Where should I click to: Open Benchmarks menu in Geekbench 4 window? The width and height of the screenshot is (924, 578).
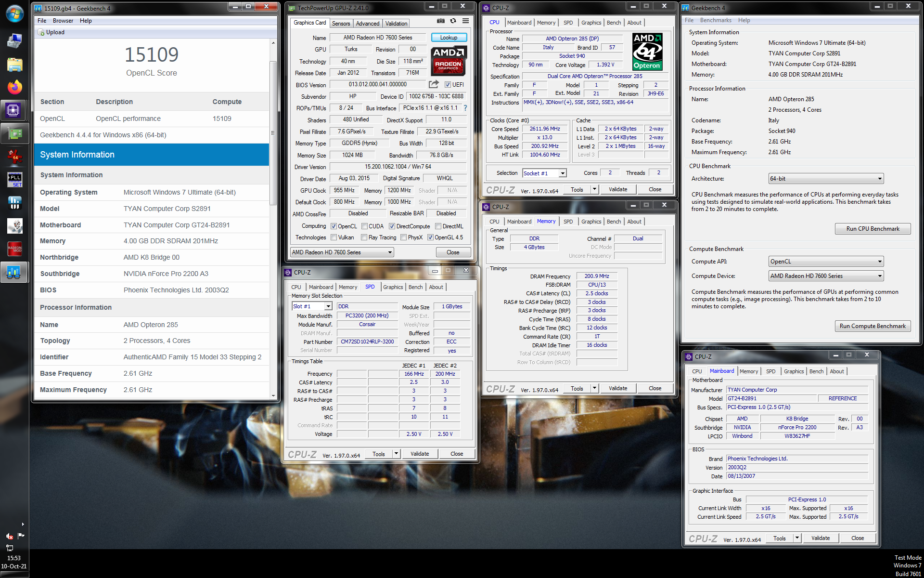[x=716, y=20]
